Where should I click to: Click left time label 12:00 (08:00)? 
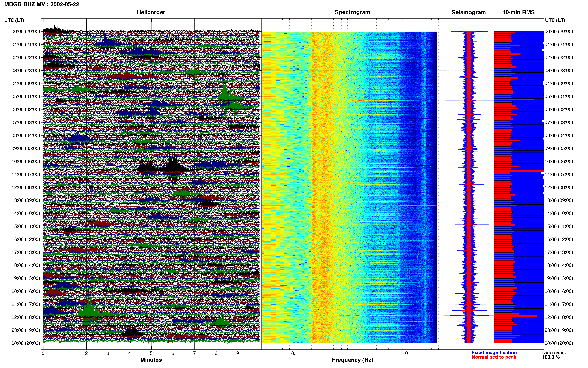26,187
